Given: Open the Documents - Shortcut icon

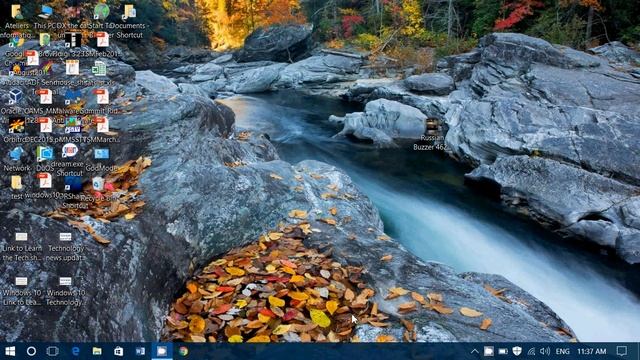Looking at the screenshot, I should 129,12.
